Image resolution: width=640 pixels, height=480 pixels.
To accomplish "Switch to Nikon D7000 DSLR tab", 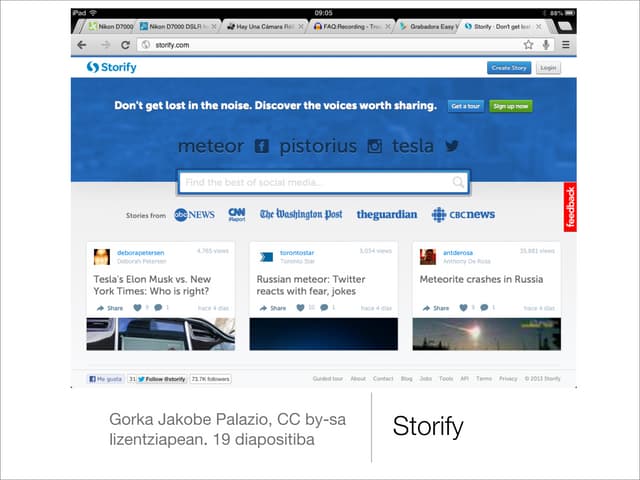I will [176, 27].
